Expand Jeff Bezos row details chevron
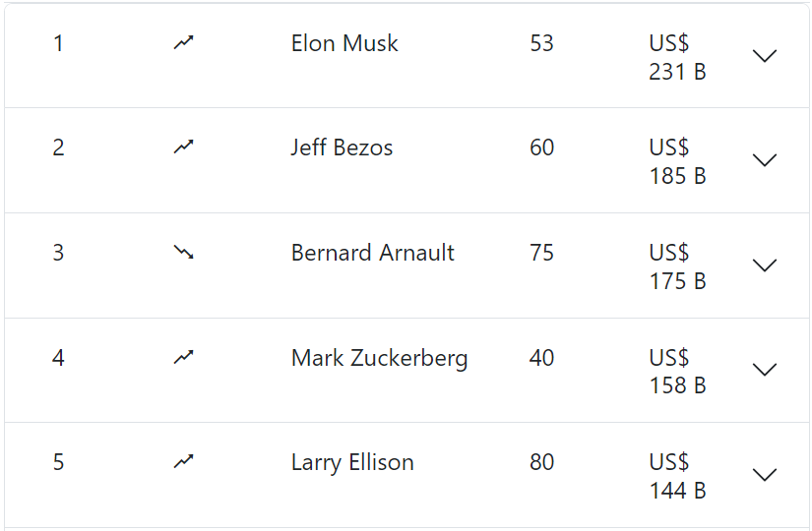The width and height of the screenshot is (812, 531). [765, 160]
